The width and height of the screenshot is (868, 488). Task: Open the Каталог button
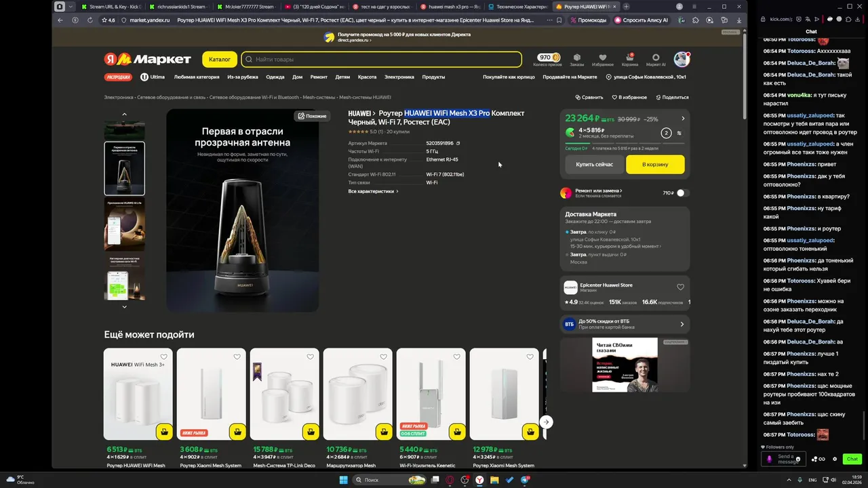click(220, 60)
